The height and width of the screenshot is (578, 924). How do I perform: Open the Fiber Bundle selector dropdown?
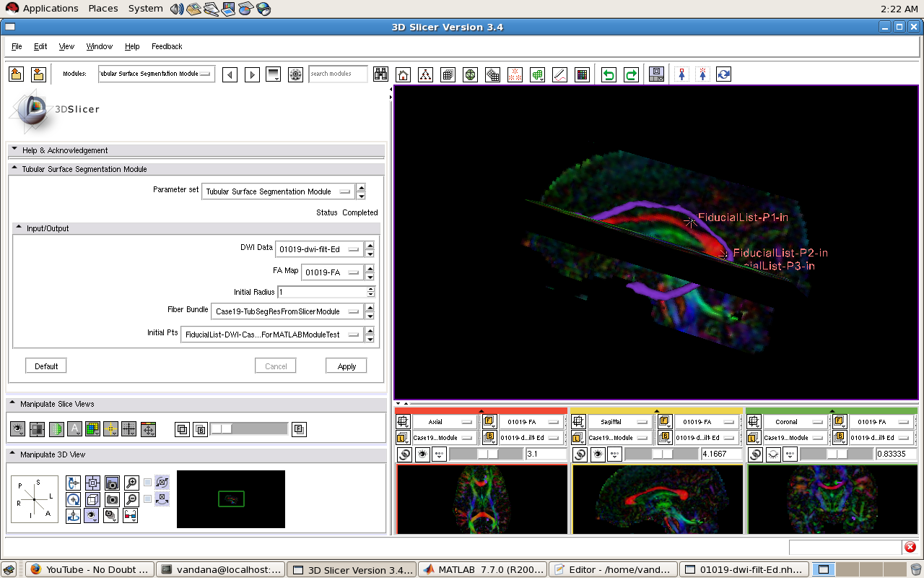pos(287,311)
